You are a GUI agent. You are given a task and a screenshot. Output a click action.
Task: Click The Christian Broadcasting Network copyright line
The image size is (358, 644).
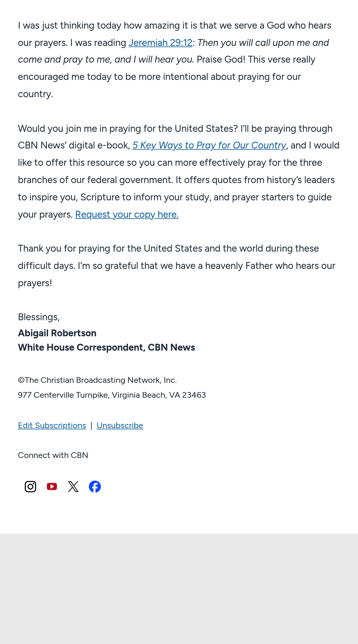[x=97, y=380]
